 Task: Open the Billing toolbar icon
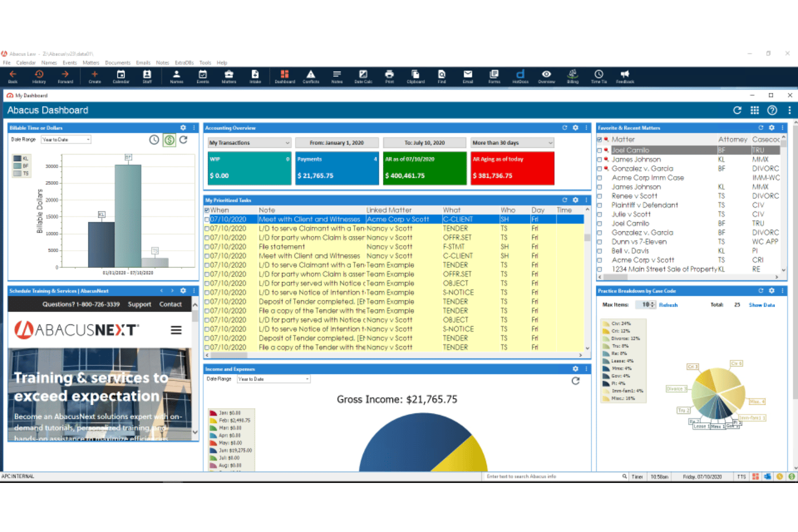573,77
